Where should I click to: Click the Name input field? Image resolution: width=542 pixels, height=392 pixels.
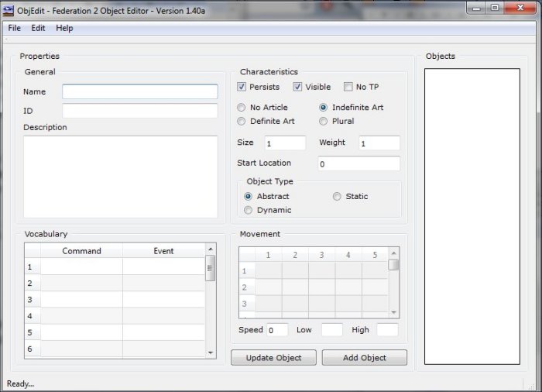click(x=140, y=91)
